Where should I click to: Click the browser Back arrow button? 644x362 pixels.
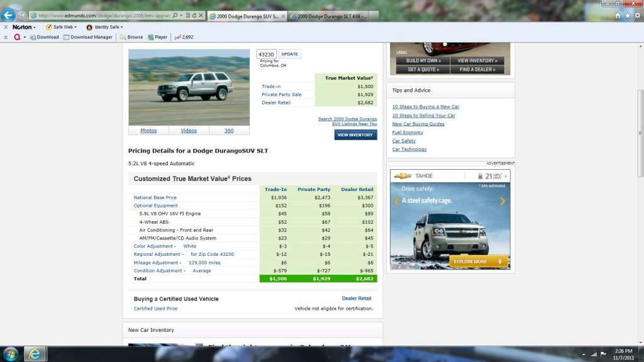(8, 15)
